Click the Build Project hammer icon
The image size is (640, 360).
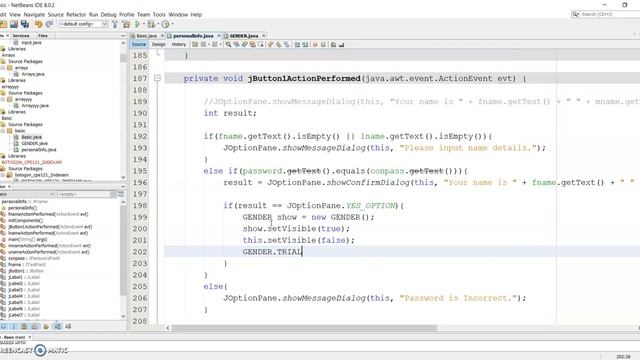(x=115, y=24)
